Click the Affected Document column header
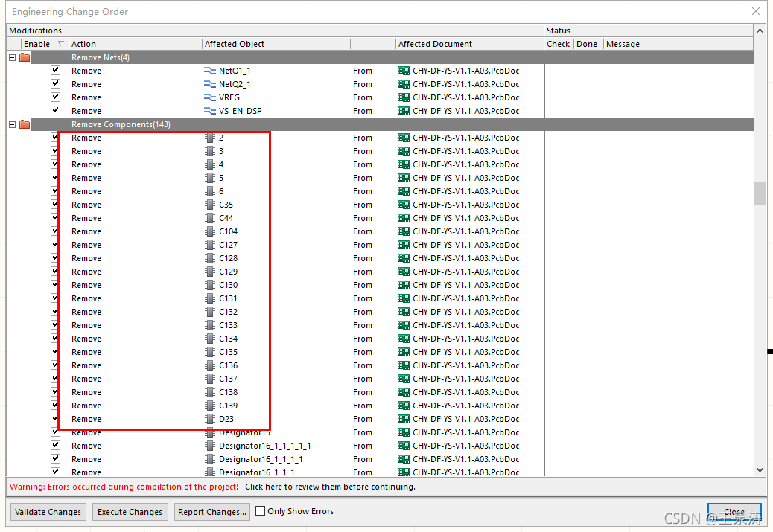 click(435, 44)
